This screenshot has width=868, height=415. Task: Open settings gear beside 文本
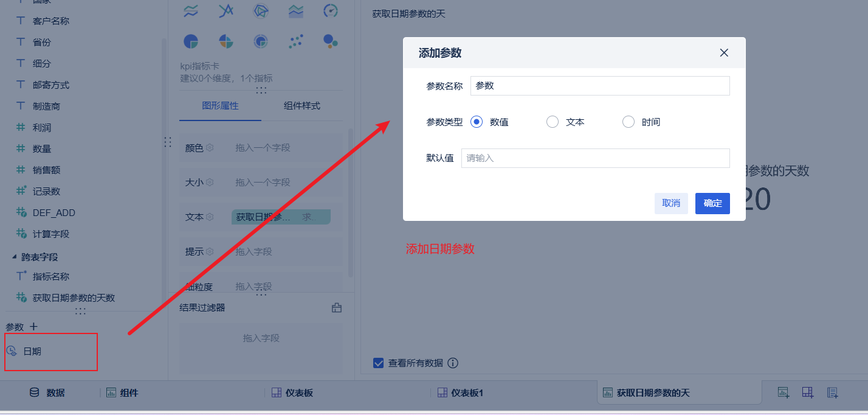click(210, 217)
